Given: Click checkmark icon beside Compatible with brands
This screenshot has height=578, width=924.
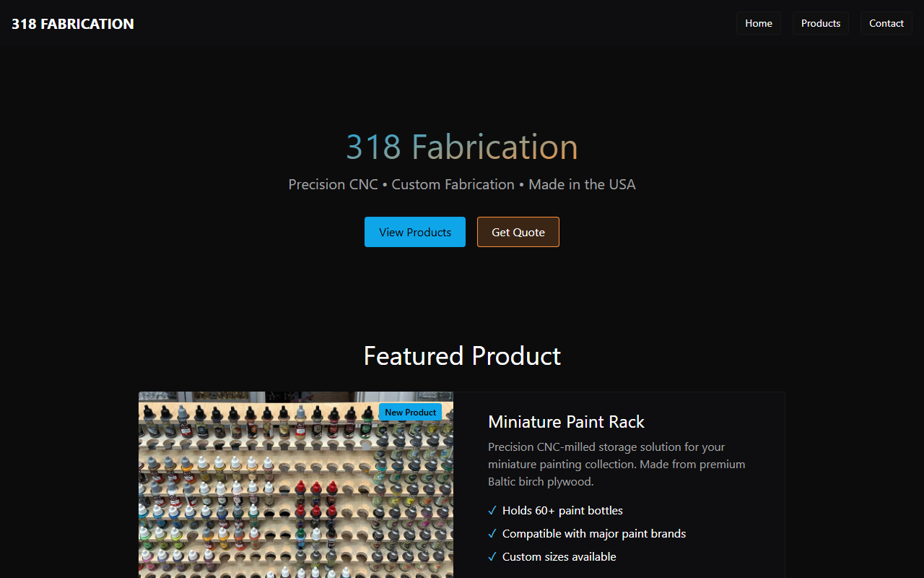Looking at the screenshot, I should (492, 533).
